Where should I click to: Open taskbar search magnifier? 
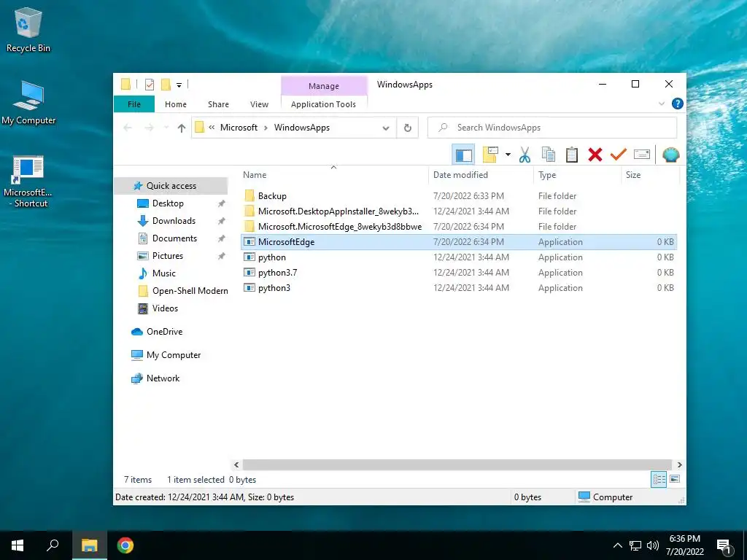[53, 545]
